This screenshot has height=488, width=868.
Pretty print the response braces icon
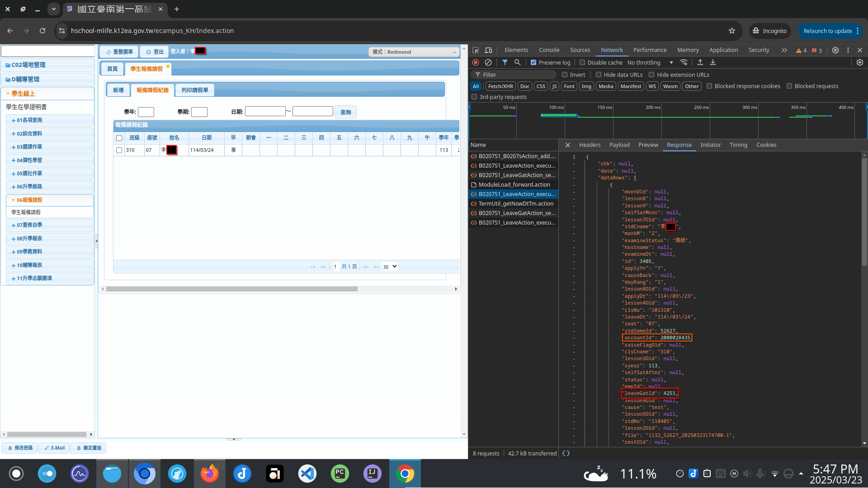[x=566, y=453]
